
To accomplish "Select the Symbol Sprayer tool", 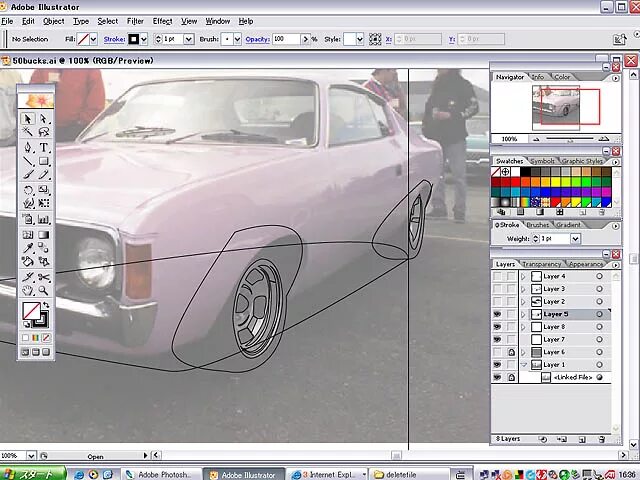I will pyautogui.click(x=28, y=219).
